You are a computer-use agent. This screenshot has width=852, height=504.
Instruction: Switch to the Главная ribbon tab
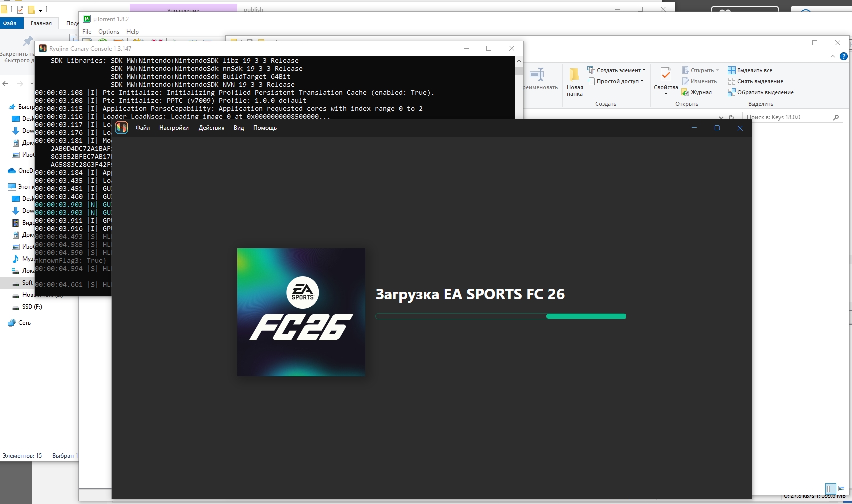tap(41, 23)
